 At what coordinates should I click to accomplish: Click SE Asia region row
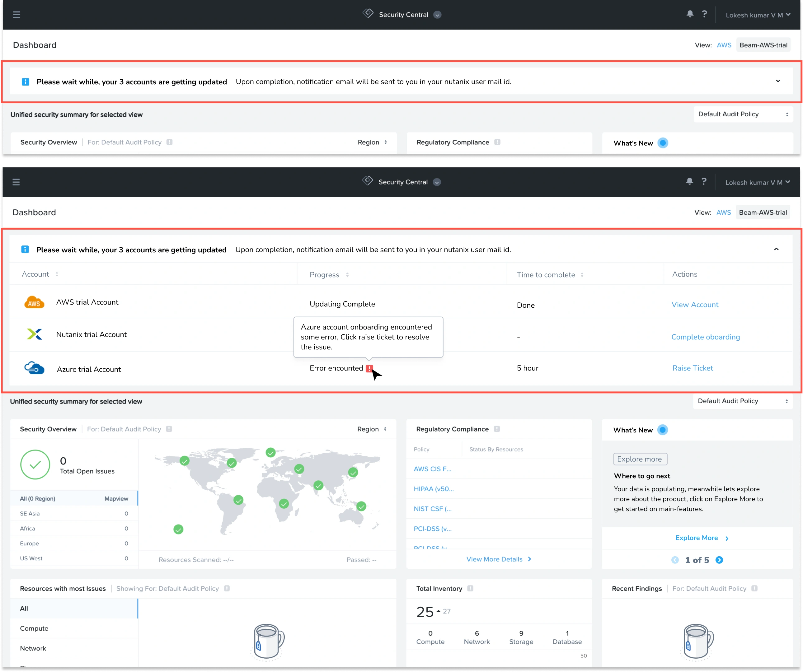click(74, 514)
